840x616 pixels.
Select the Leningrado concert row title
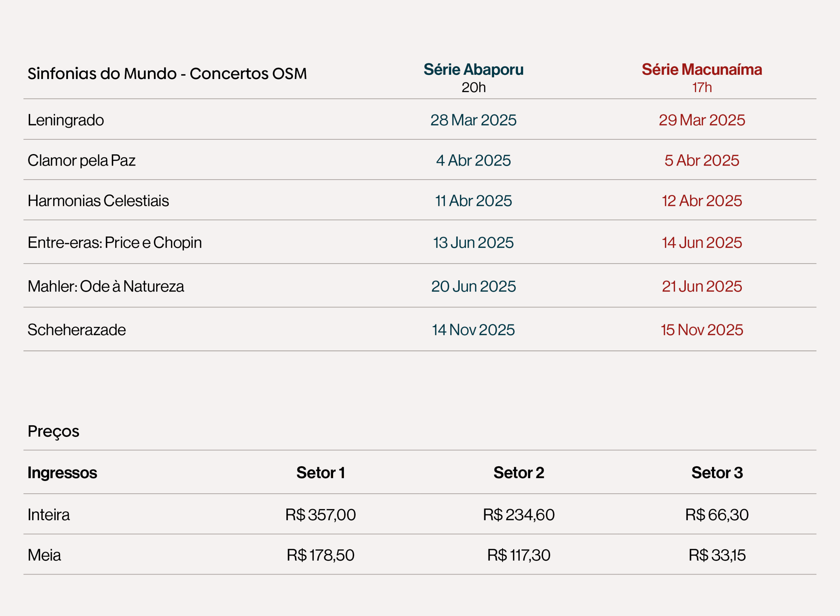click(66, 120)
